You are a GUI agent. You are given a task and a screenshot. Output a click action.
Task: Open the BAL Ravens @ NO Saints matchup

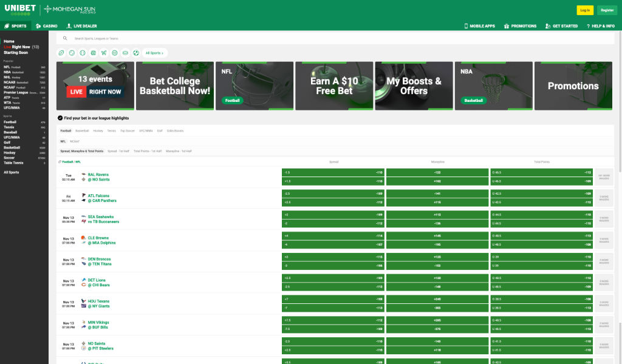98,177
